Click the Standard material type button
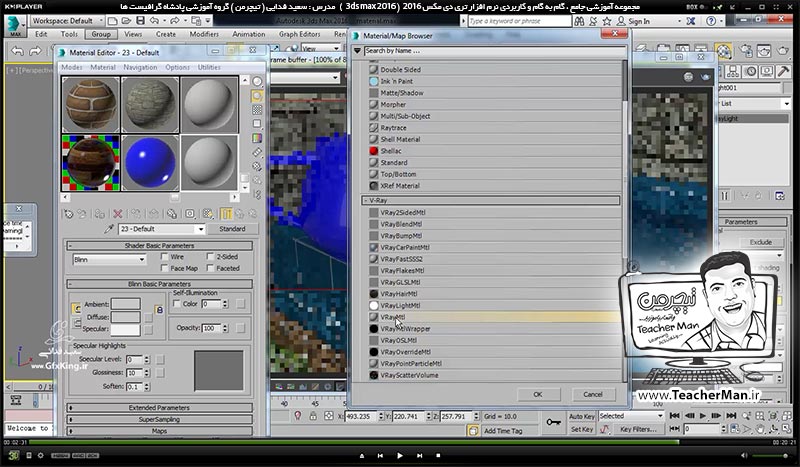The height and width of the screenshot is (467, 800). [232, 229]
